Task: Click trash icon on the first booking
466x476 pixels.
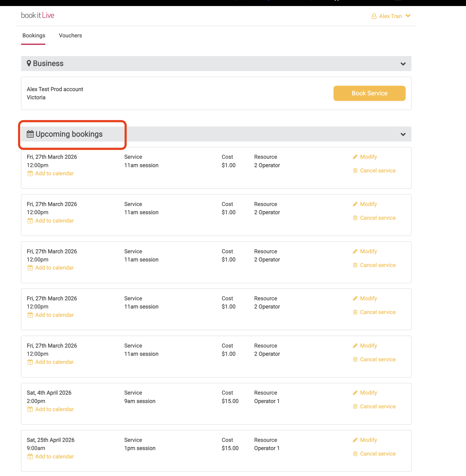Action: (x=355, y=171)
